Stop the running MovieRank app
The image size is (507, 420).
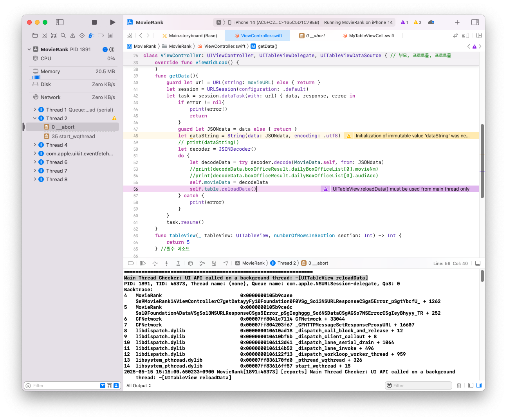tap(94, 22)
